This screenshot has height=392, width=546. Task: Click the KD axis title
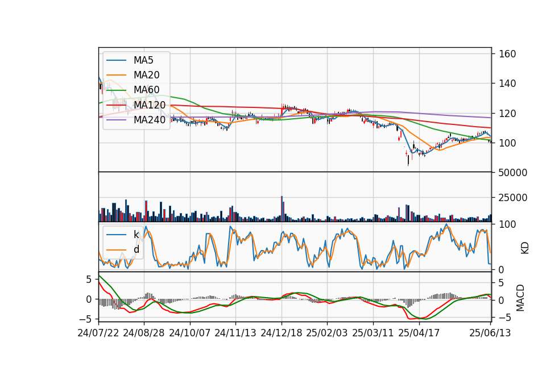[525, 248]
